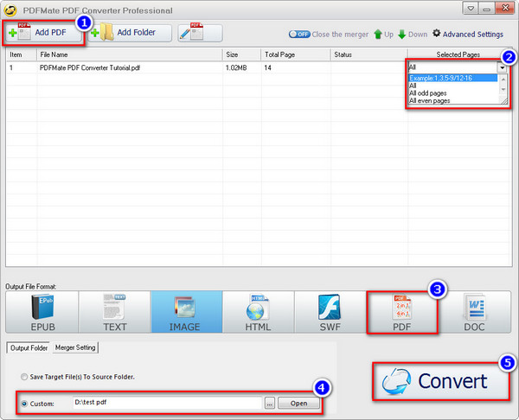
Task: Click the Convert button
Action: click(x=441, y=381)
